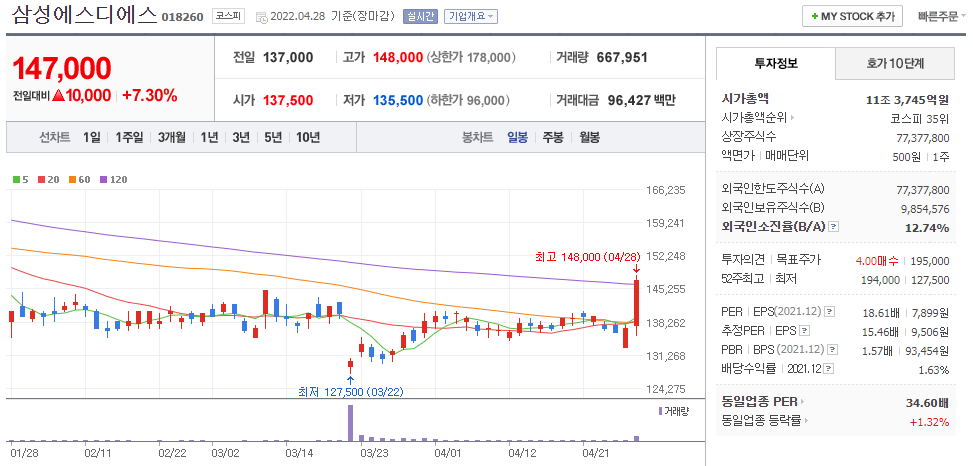Click the 04/21 date label on chart axis
This screenshot has height=466, width=973.
pyautogui.click(x=596, y=453)
